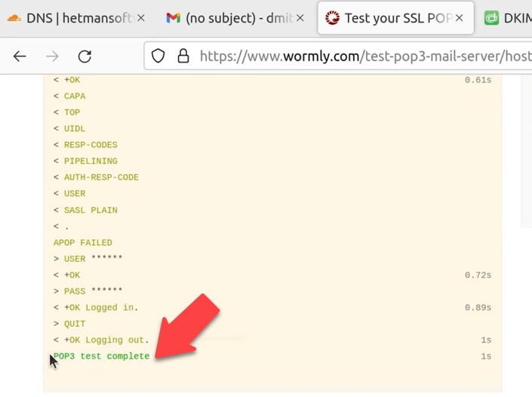Image resolution: width=532 pixels, height=397 pixels.
Task: Click the 0.89s timing value
Action: 478,308
